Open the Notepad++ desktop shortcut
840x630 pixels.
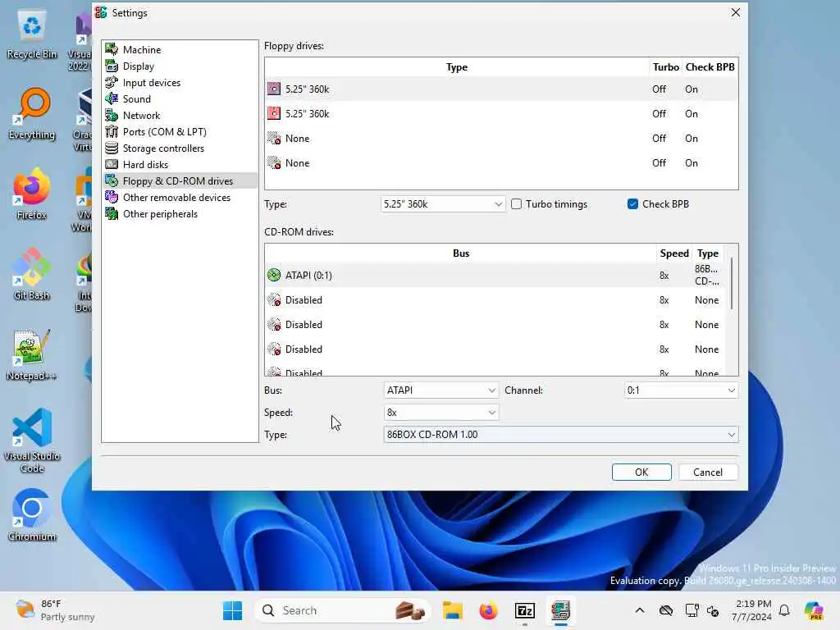32,354
